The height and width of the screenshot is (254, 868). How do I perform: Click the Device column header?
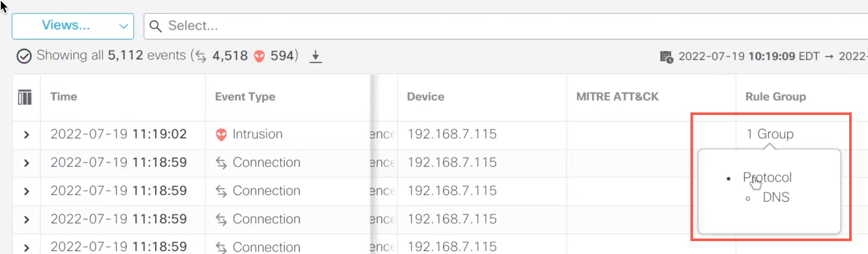[x=425, y=97]
